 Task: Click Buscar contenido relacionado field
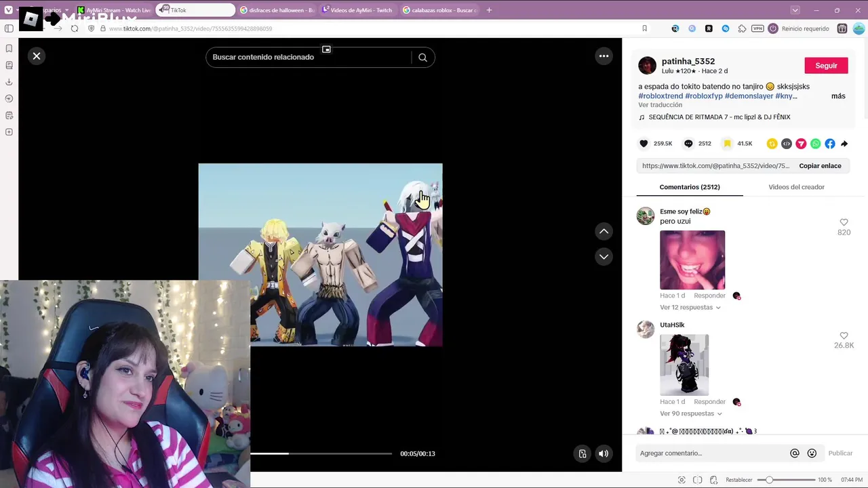coord(309,58)
